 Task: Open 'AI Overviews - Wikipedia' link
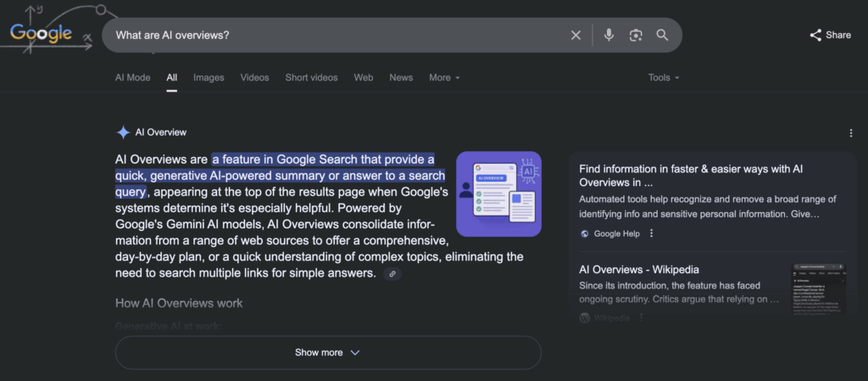(639, 270)
